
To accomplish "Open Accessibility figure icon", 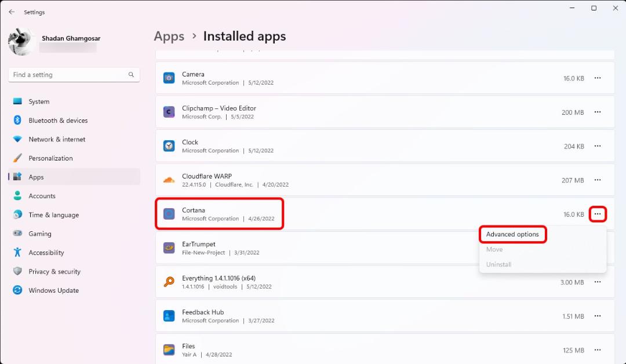I will (17, 252).
